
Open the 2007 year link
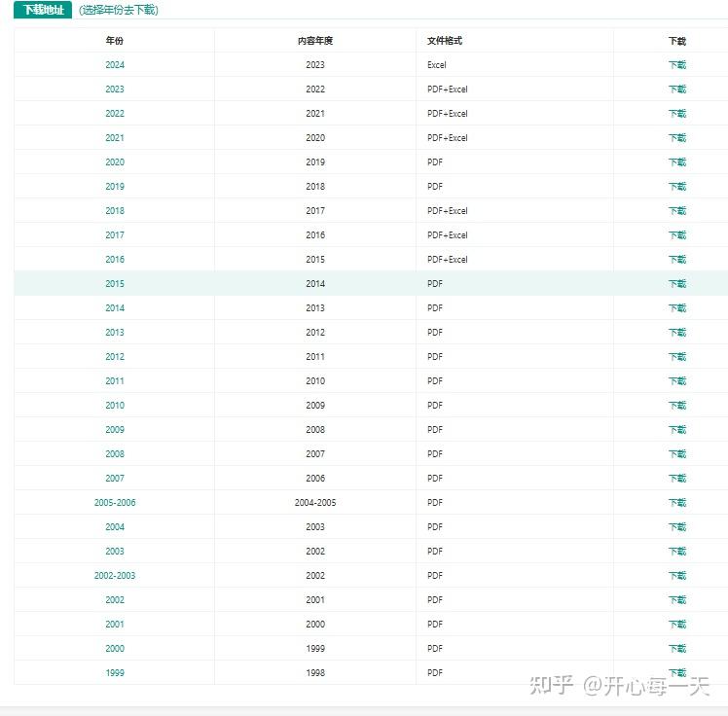[x=115, y=478]
